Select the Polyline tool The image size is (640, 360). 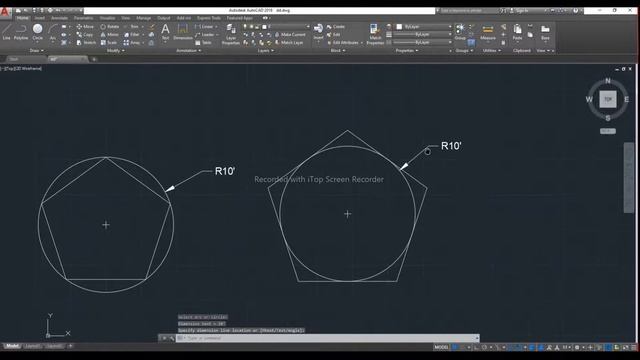(21, 32)
